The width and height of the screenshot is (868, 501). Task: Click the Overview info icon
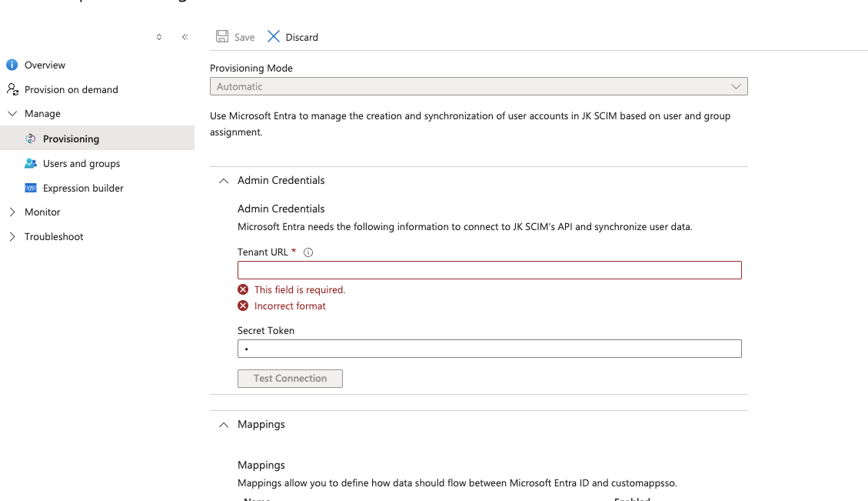12,65
